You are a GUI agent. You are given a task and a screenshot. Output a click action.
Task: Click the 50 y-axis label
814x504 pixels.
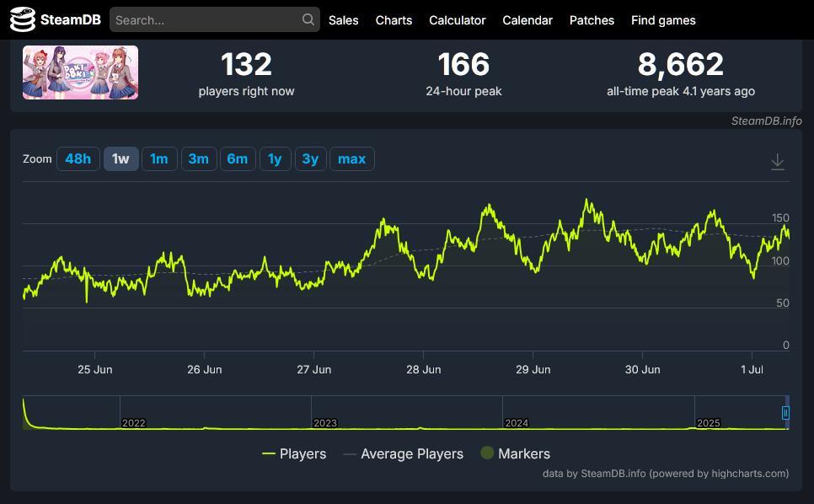click(783, 303)
